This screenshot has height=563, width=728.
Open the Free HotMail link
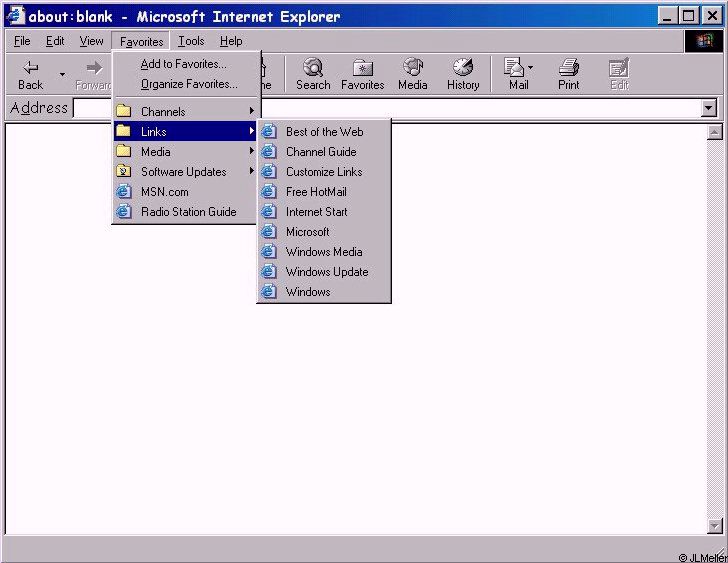(324, 192)
